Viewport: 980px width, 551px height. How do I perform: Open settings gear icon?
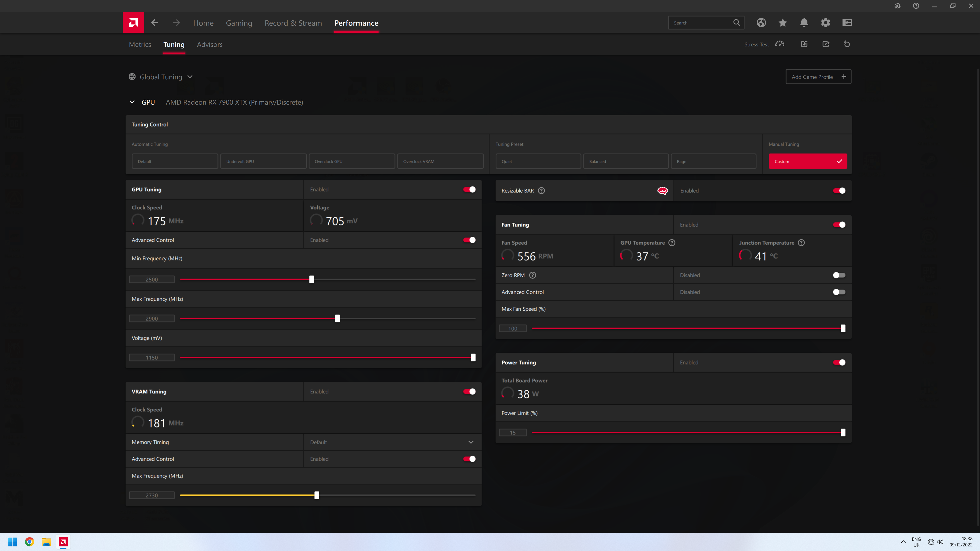[825, 22]
